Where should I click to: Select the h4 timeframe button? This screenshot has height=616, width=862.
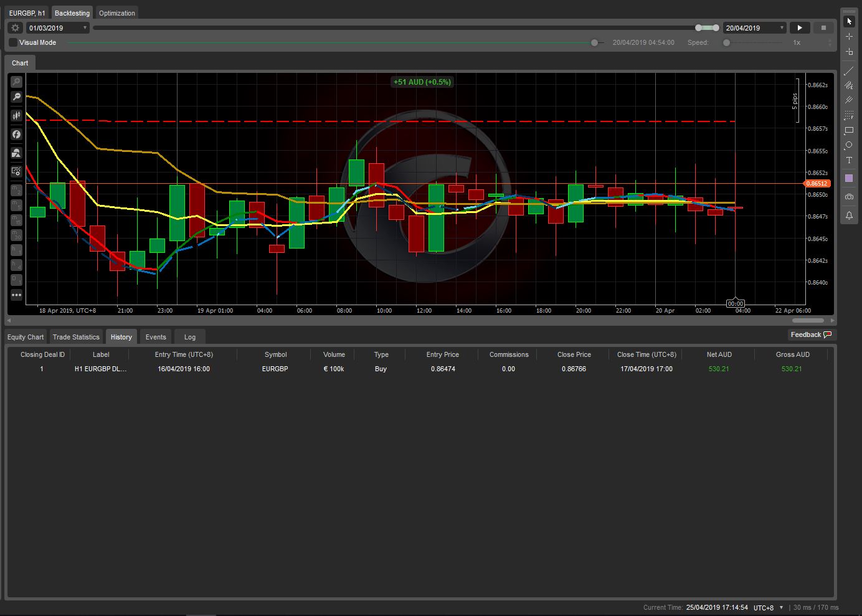coord(16,265)
